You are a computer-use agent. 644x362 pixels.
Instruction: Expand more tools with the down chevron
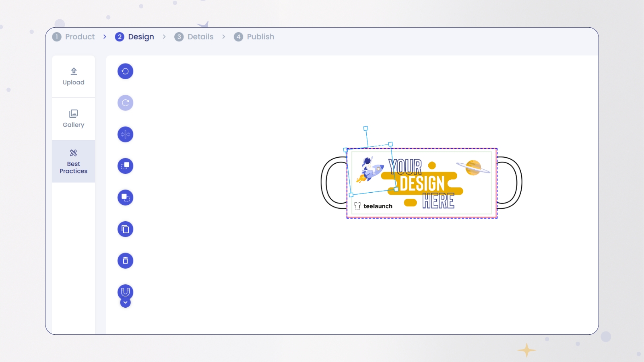click(125, 302)
